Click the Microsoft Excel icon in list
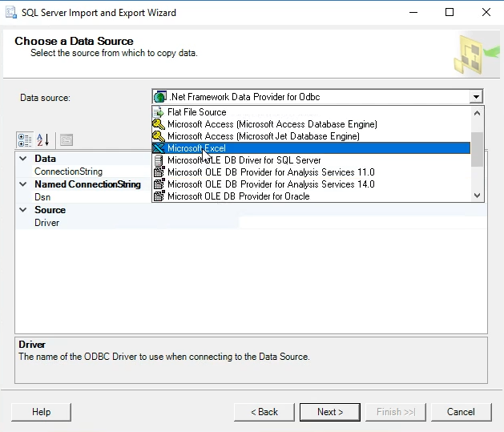This screenshot has height=432, width=504. click(x=159, y=148)
